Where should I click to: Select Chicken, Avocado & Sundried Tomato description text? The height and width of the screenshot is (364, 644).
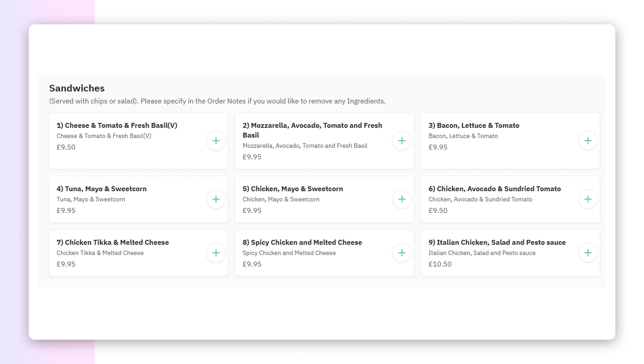click(480, 199)
